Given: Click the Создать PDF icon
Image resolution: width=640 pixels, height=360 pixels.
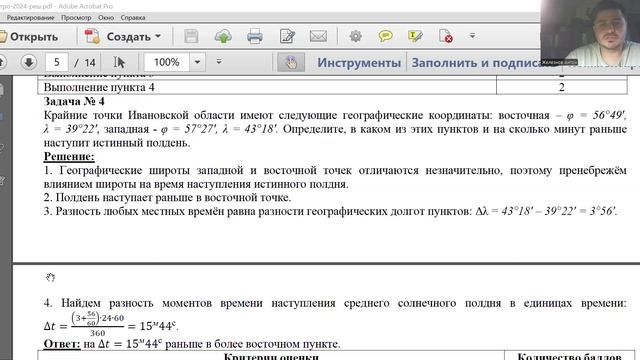Looking at the screenshot, I should [x=92, y=36].
